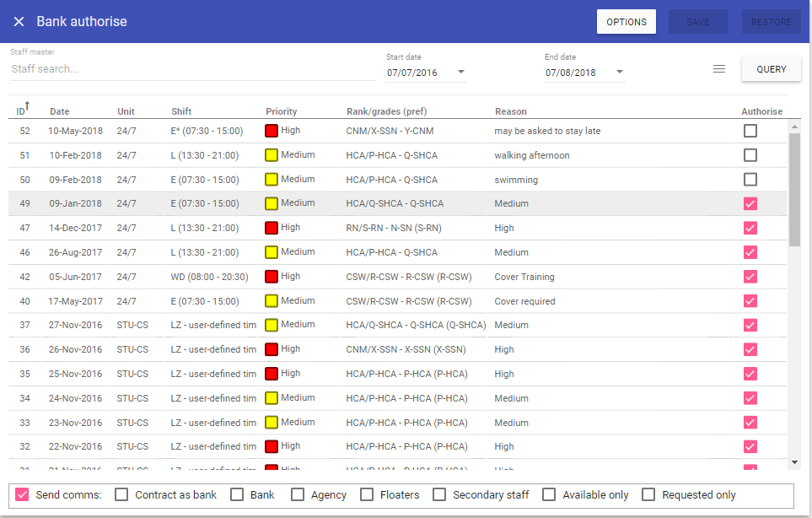The height and width of the screenshot is (518, 812).
Task: Run the Query button
Action: tap(771, 69)
